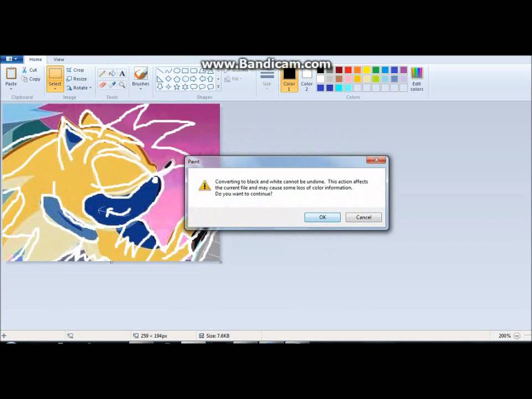Select the Eraser tool

103,84
